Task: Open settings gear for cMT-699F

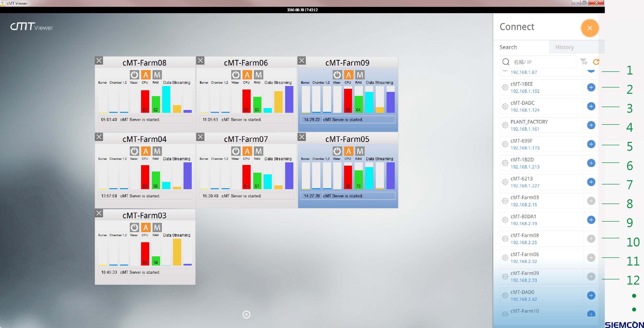Action: pyautogui.click(x=505, y=144)
